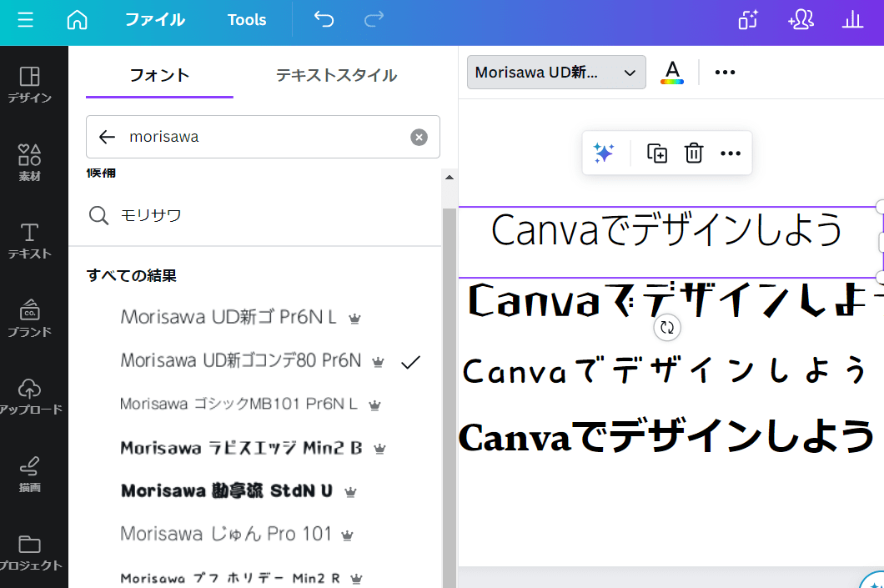Screen dimensions: 884x588
Task: Duplicate the text box using the copy icon
Action: 656,153
